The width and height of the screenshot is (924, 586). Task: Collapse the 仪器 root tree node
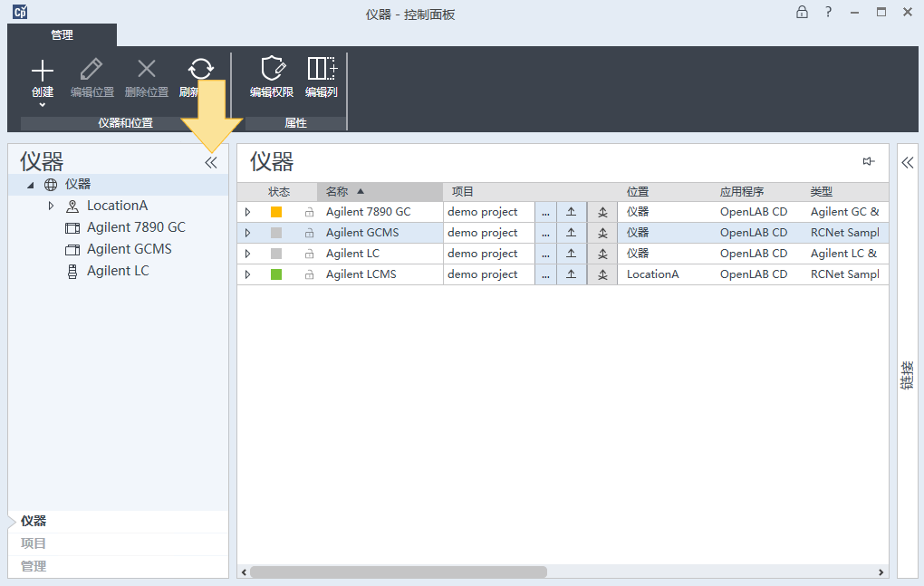(30, 185)
